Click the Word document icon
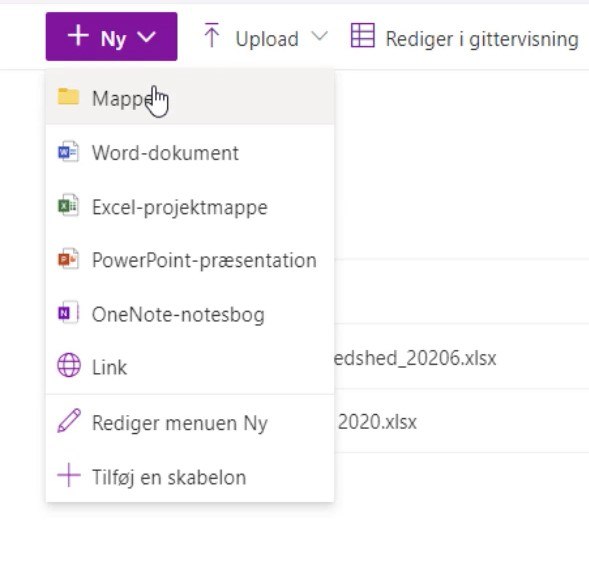The image size is (589, 577). [68, 152]
